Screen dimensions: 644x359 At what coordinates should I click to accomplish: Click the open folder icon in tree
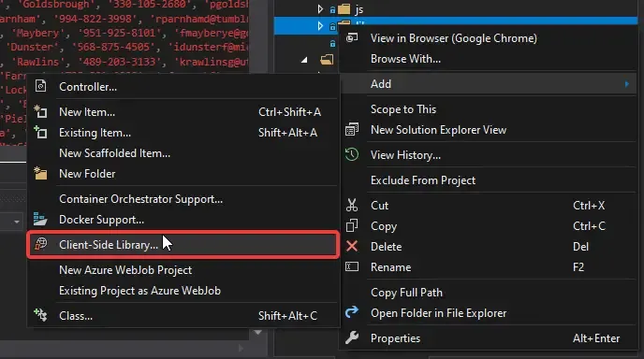(x=327, y=60)
